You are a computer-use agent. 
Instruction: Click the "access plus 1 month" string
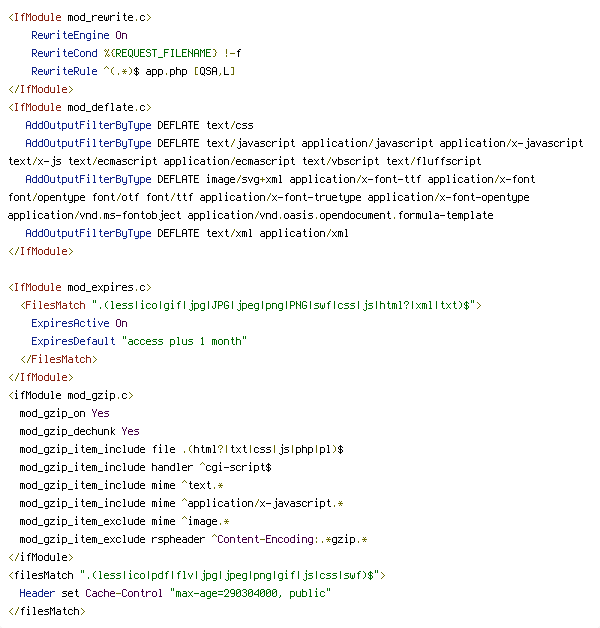[184, 341]
